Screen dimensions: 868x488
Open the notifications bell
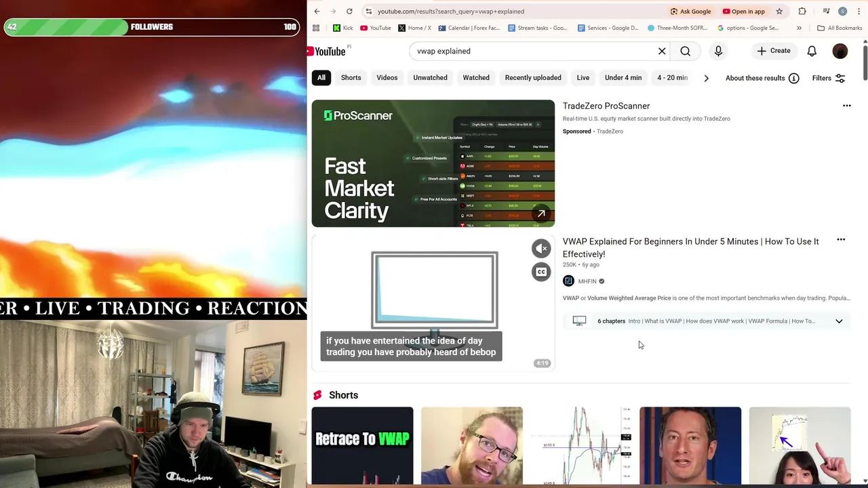(x=812, y=51)
